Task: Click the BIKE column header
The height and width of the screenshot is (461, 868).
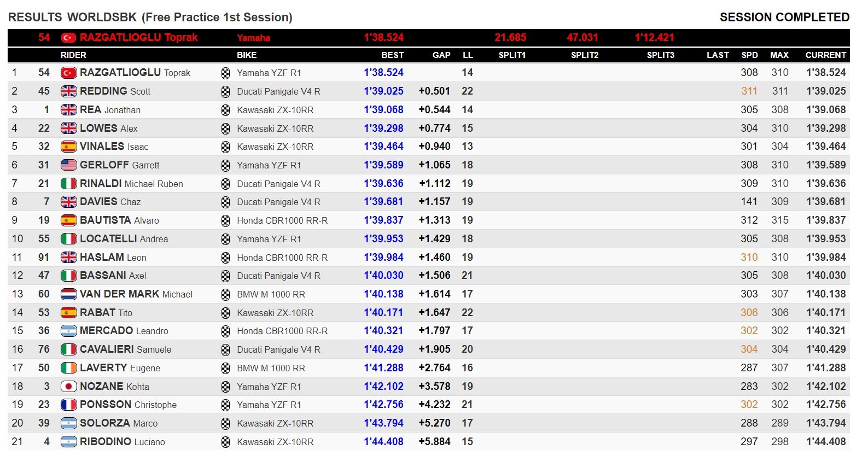Action: point(247,55)
